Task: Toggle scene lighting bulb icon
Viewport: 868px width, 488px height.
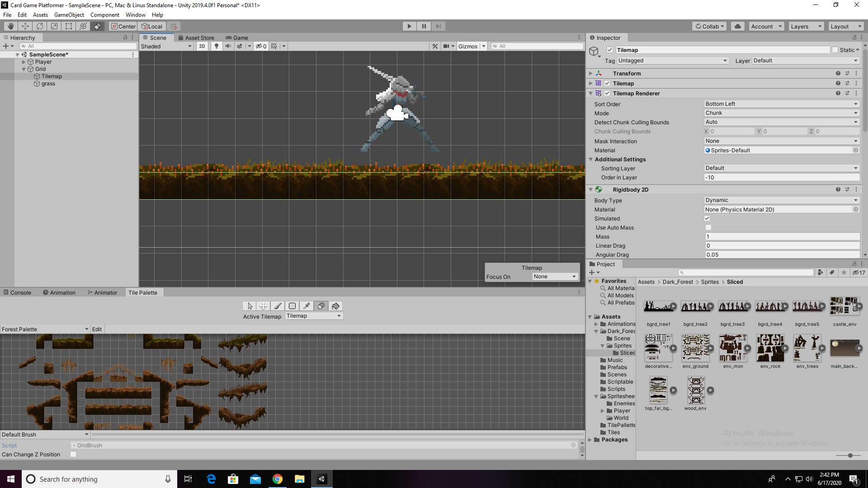Action: coord(217,46)
